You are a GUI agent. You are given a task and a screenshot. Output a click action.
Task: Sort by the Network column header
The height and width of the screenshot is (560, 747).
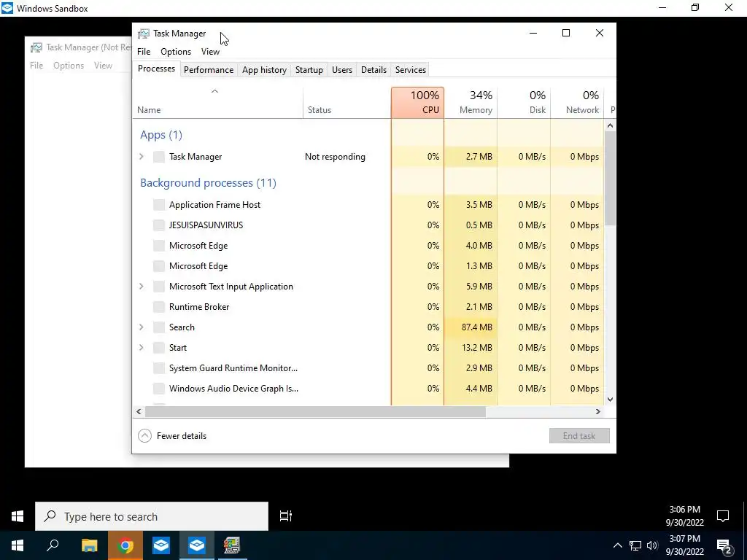(x=577, y=102)
